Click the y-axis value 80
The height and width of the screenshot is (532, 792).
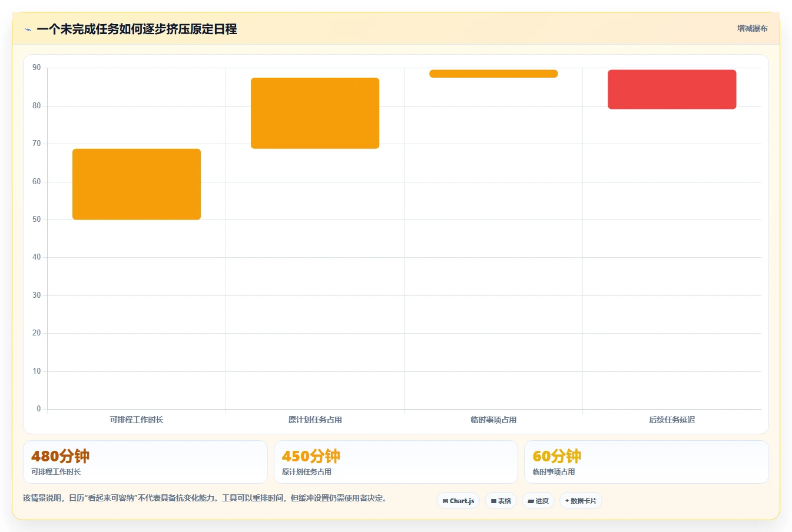37,106
